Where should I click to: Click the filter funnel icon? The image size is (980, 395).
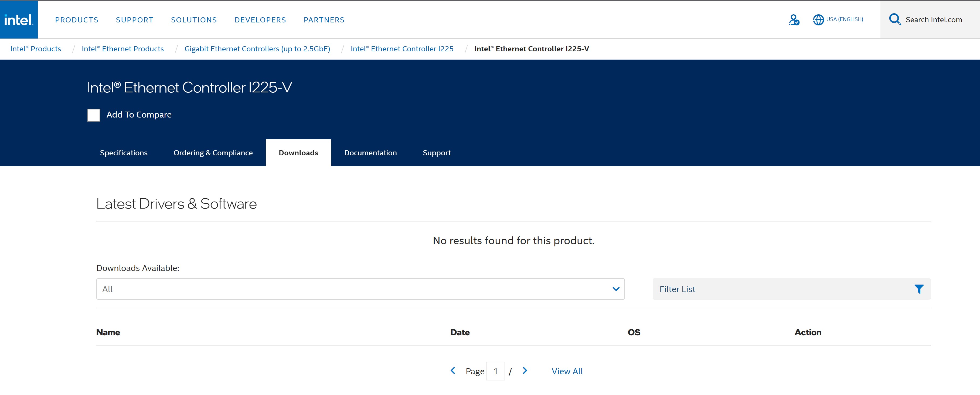tap(919, 289)
